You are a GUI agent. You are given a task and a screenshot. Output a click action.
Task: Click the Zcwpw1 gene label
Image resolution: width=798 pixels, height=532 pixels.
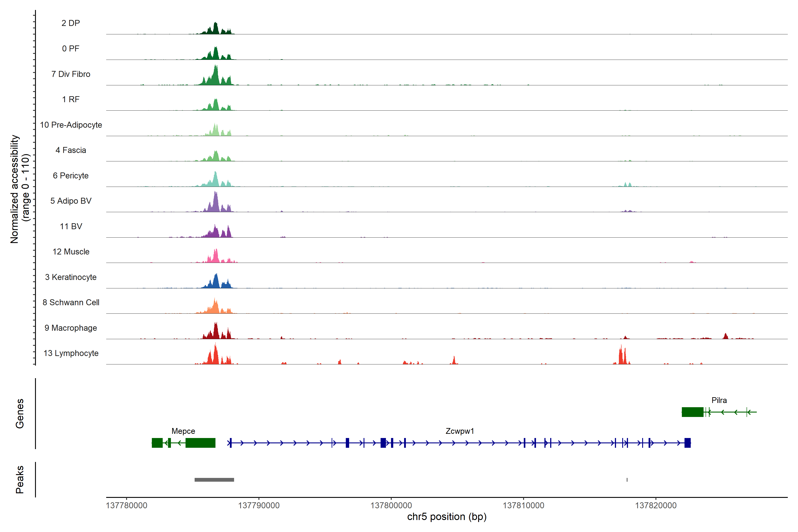tap(459, 431)
